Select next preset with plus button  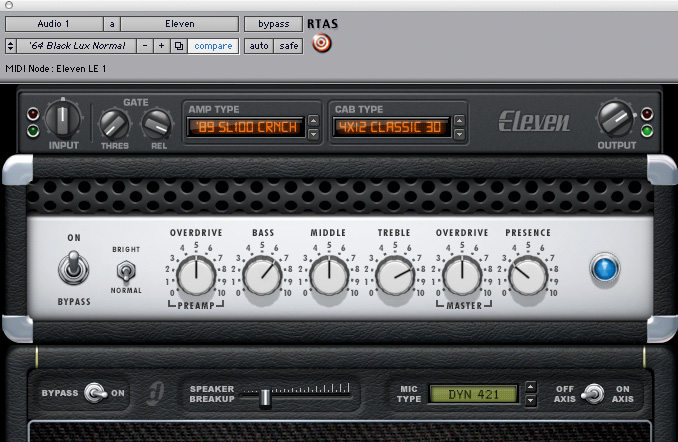point(161,46)
